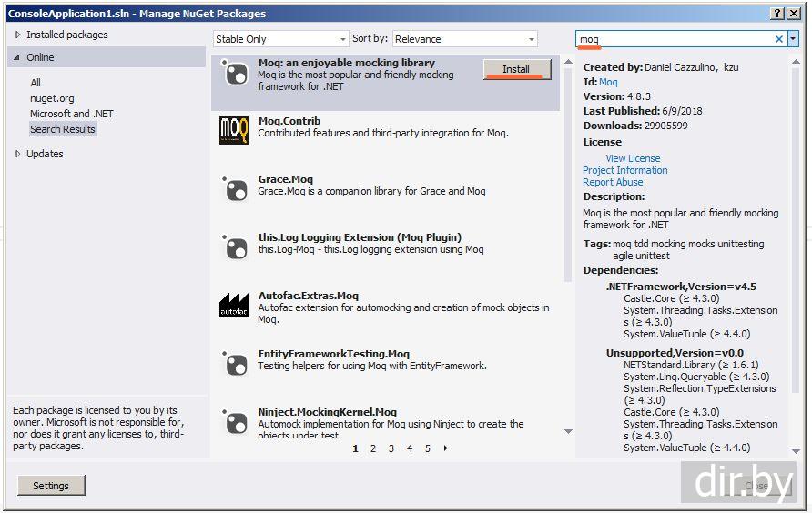Click the Ninject.MockingKernel.Moq package icon
Image resolution: width=812 pixels, height=513 pixels.
[x=234, y=421]
